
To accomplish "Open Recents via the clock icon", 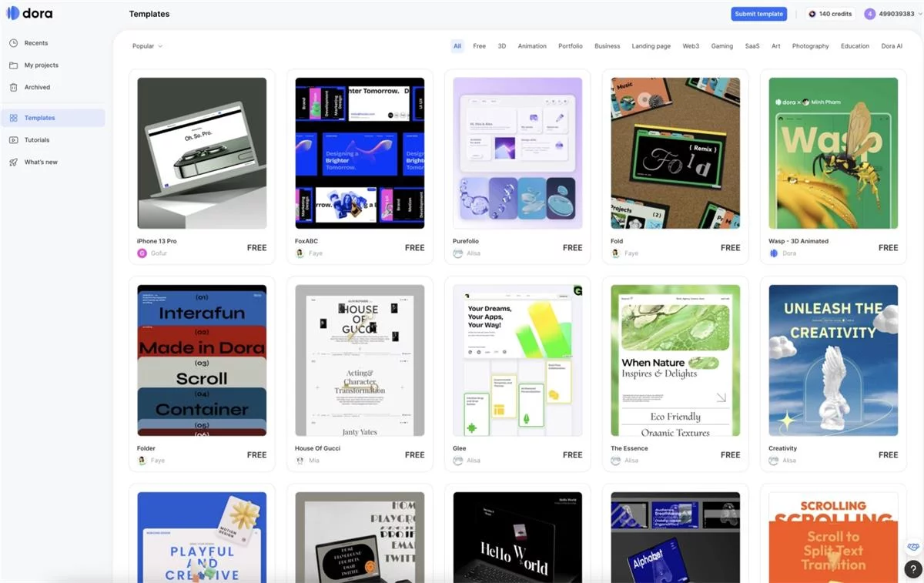I will coord(14,43).
